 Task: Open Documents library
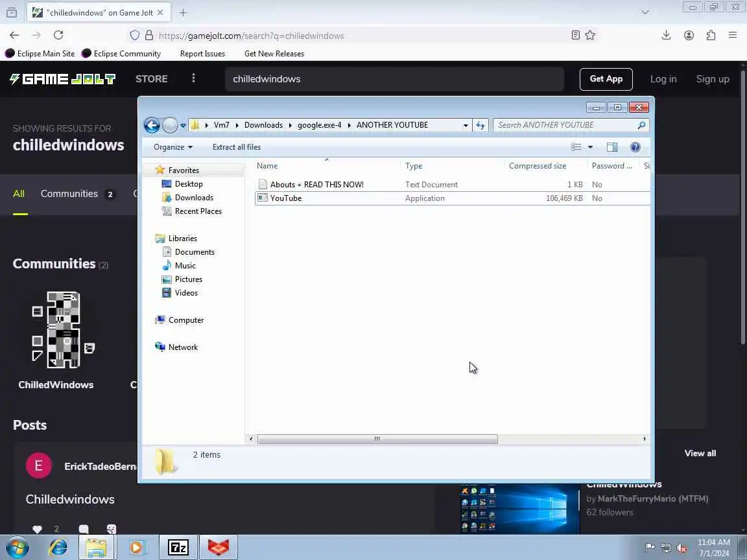tap(195, 252)
